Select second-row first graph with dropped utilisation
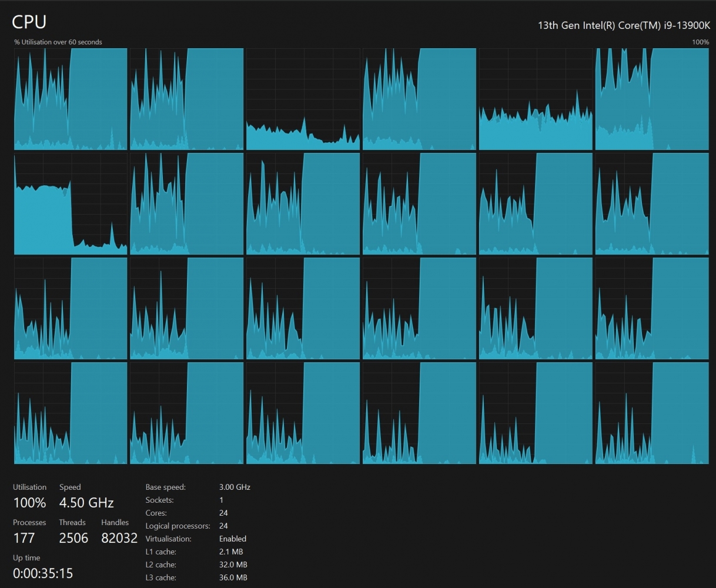The height and width of the screenshot is (588, 716). (x=71, y=203)
